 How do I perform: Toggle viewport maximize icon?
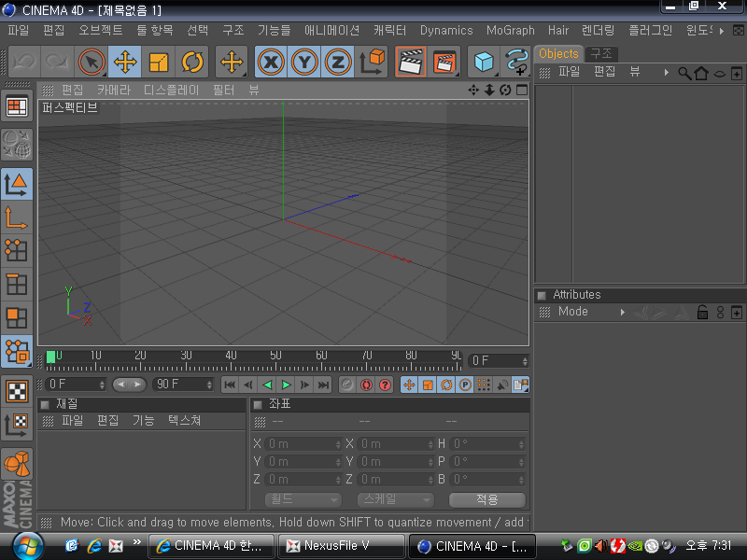(x=522, y=90)
